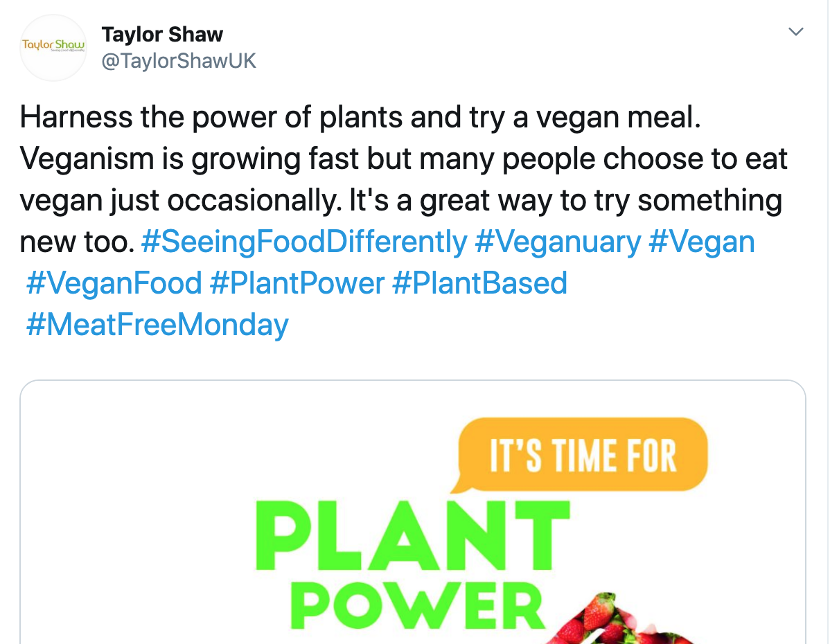Select the #Vegan hashtag

coord(701,242)
